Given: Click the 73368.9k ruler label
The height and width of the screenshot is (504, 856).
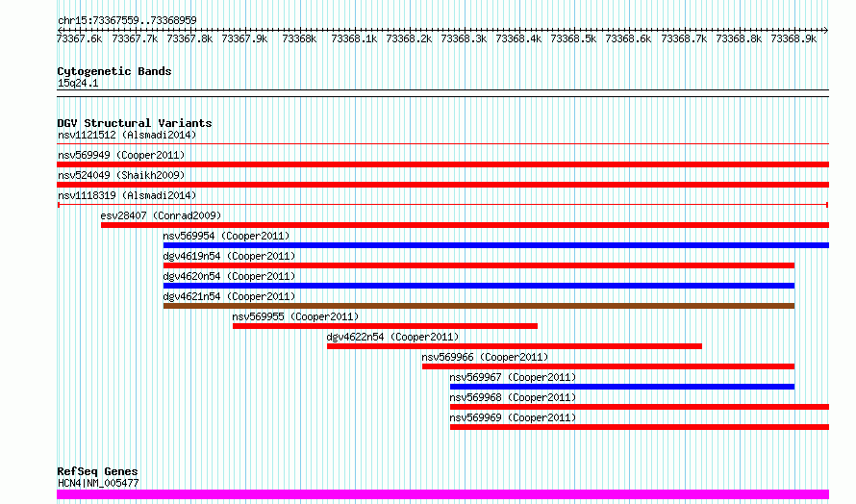Looking at the screenshot, I should point(793,38).
